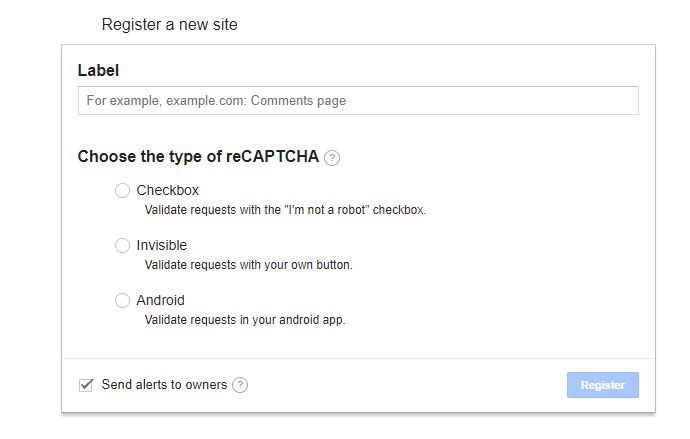The image size is (690, 439).
Task: Click the "Register a new site" heading
Action: click(169, 25)
